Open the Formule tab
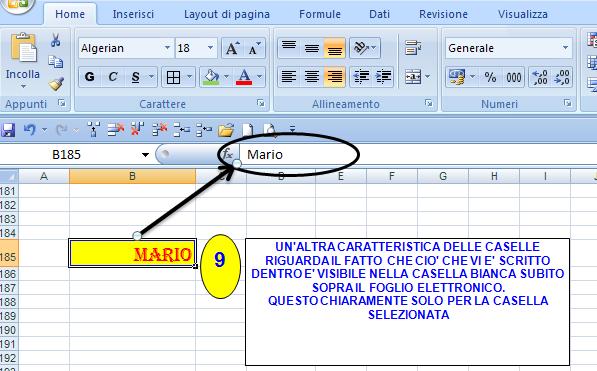The width and height of the screenshot is (597, 371). 320,14
